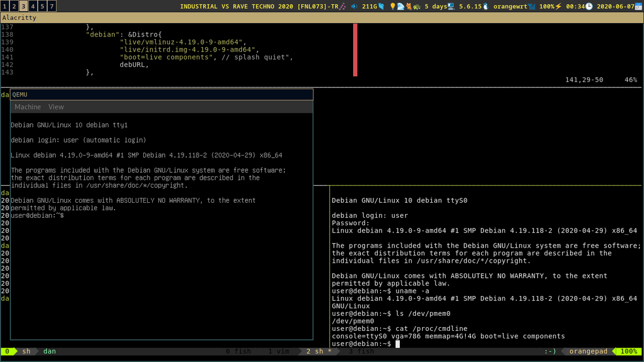Image resolution: width=644 pixels, height=362 pixels.
Task: Switch to workspace 4
Action: (33, 6)
